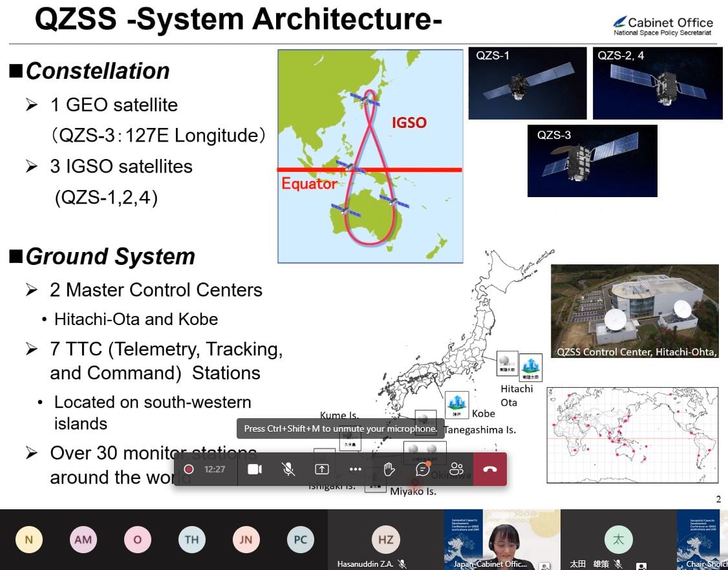Toggle the camera on in meeting toolbar
The width and height of the screenshot is (728, 570).
[255, 469]
